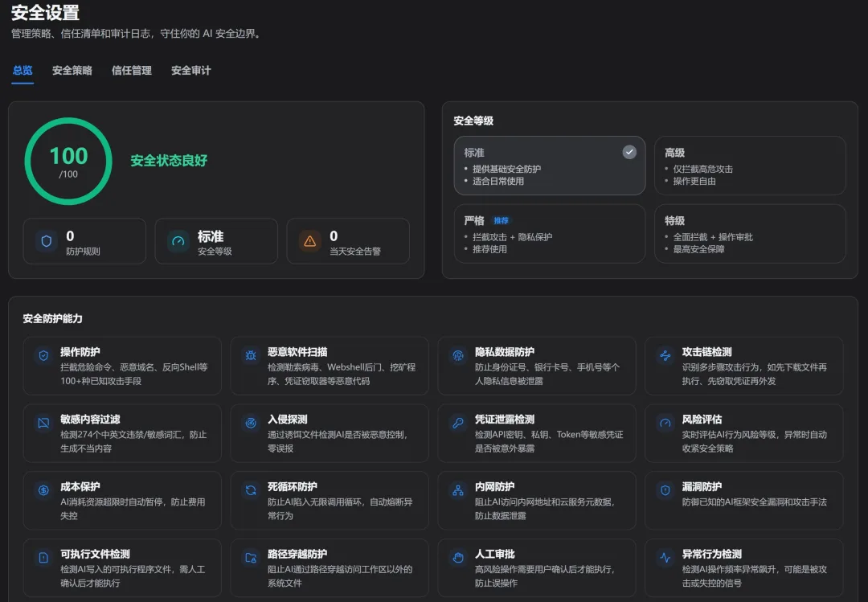Click the 异常行为检测 card title
The height and width of the screenshot is (602, 868).
(712, 555)
